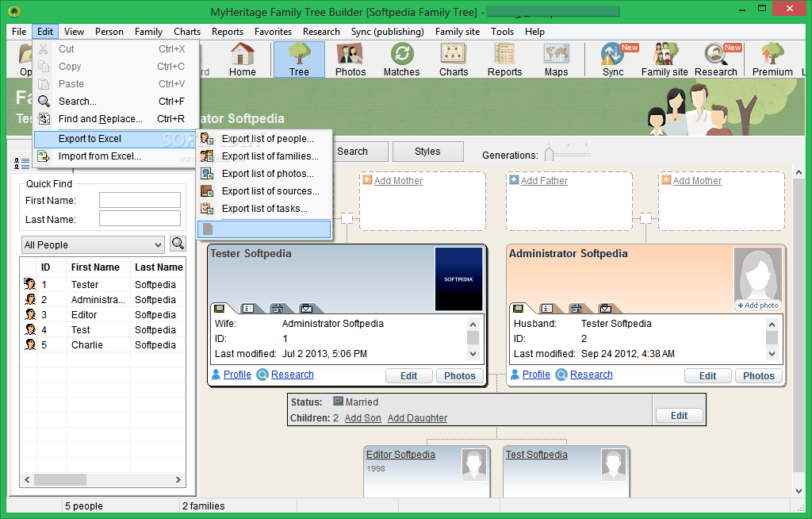Open the Family site toolbar icon
Image resolution: width=812 pixels, height=519 pixels.
click(665, 60)
